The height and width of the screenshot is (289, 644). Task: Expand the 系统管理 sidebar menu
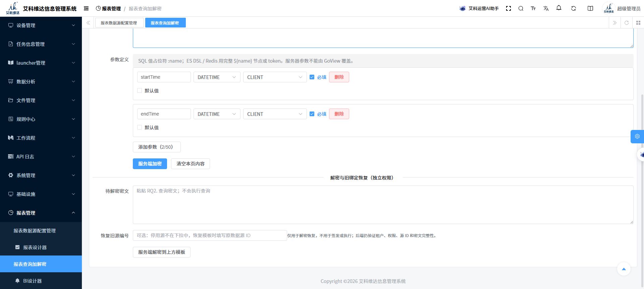tap(41, 175)
